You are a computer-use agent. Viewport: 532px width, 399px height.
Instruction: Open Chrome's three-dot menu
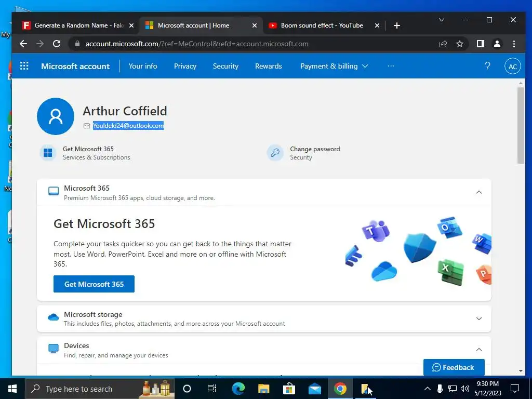coord(514,44)
